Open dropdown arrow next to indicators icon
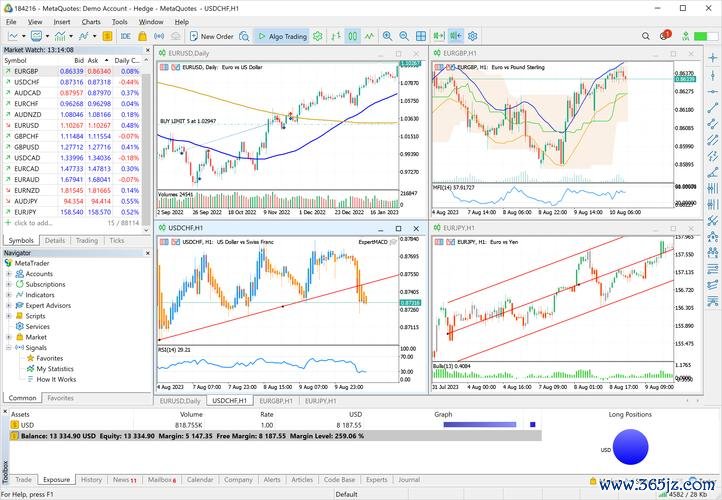 [71, 36]
